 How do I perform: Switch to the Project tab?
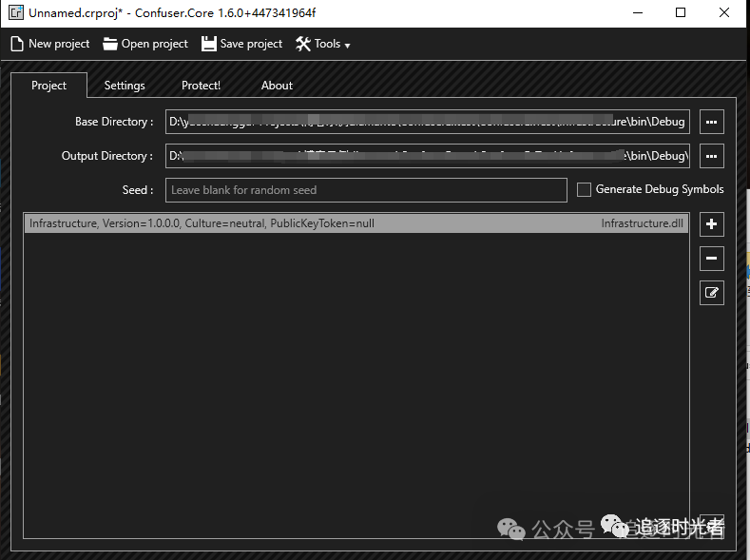click(x=48, y=86)
